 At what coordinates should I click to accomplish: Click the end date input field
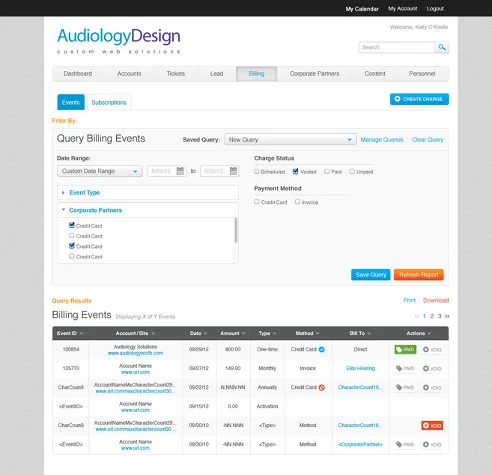tap(215, 171)
